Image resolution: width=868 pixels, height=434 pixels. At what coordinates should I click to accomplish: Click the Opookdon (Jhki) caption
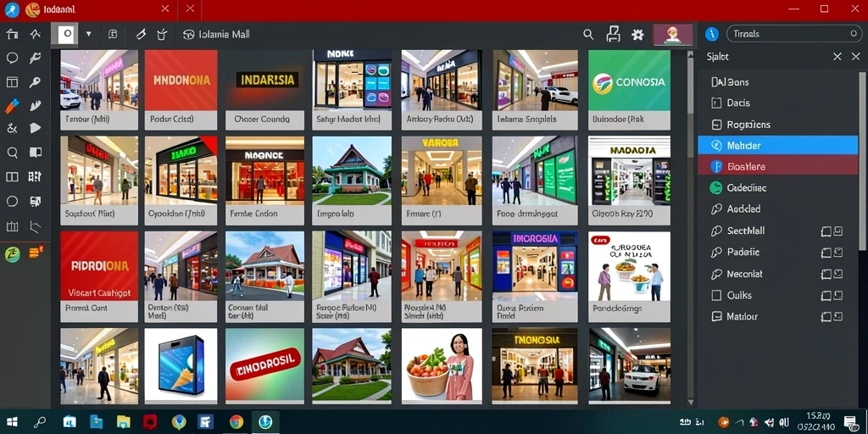176,213
